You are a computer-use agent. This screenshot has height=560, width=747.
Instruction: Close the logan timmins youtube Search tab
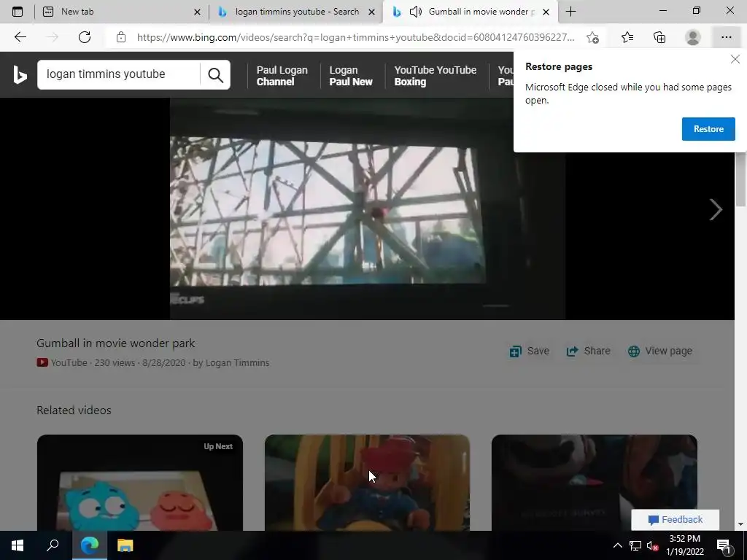click(x=371, y=12)
